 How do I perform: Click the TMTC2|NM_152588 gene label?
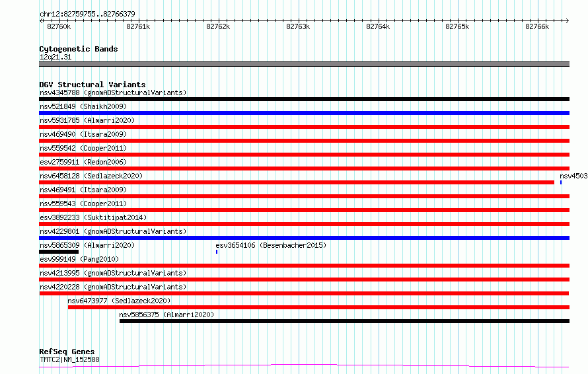(69, 359)
